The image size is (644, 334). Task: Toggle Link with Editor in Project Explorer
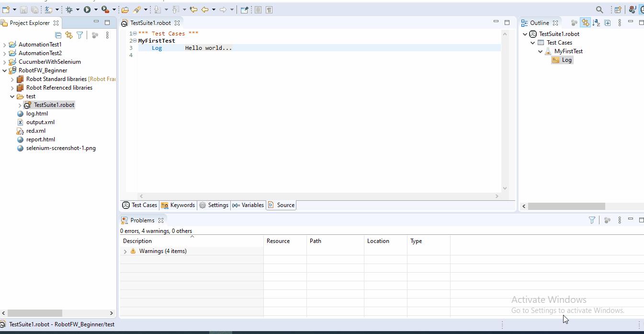coord(69,35)
